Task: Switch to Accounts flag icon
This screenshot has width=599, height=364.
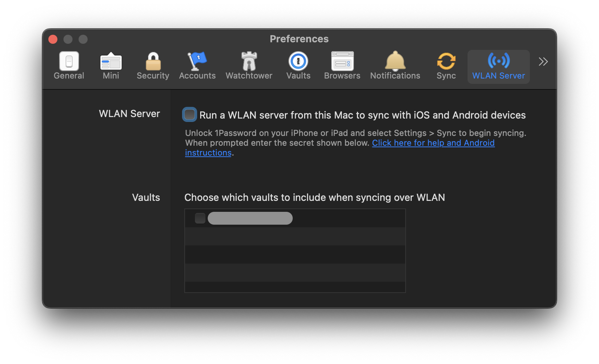Action: click(x=197, y=61)
